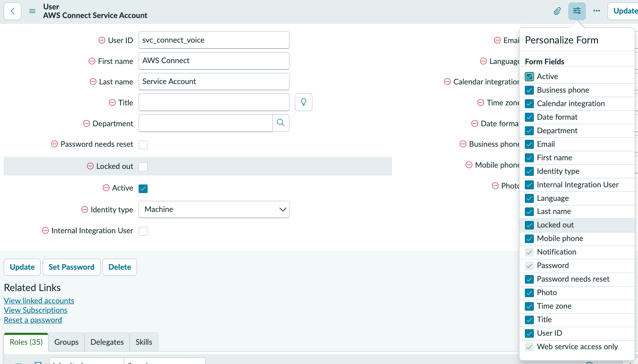This screenshot has width=638, height=364.
Task: Uncheck Locked out in Form Fields
Action: tap(529, 225)
